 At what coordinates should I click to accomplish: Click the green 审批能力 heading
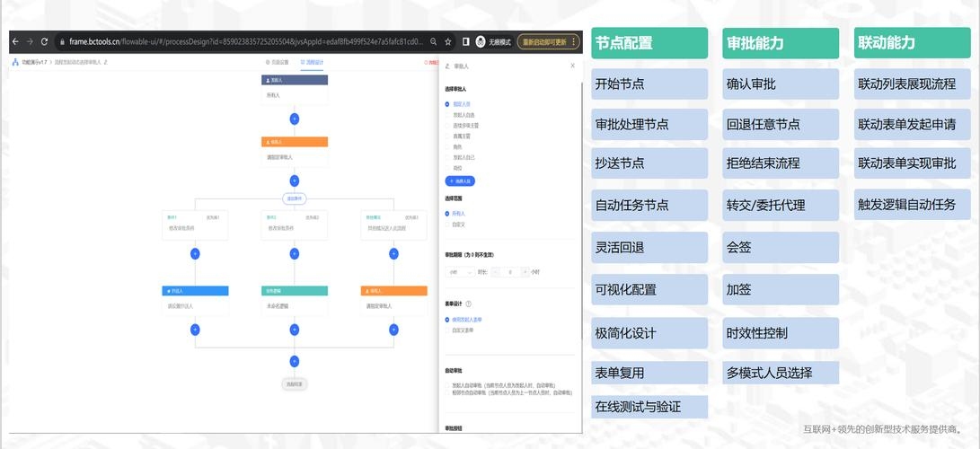781,43
